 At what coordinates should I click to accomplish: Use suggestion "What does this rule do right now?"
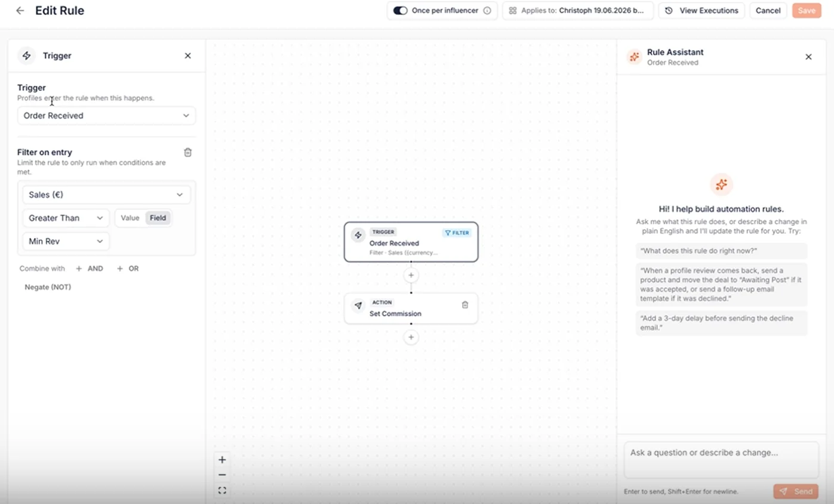[721, 251]
